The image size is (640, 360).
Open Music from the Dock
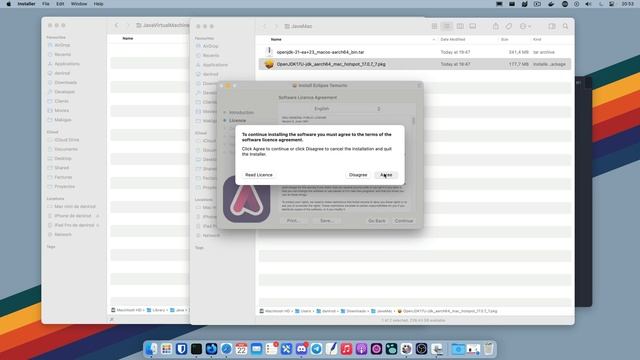pos(346,349)
